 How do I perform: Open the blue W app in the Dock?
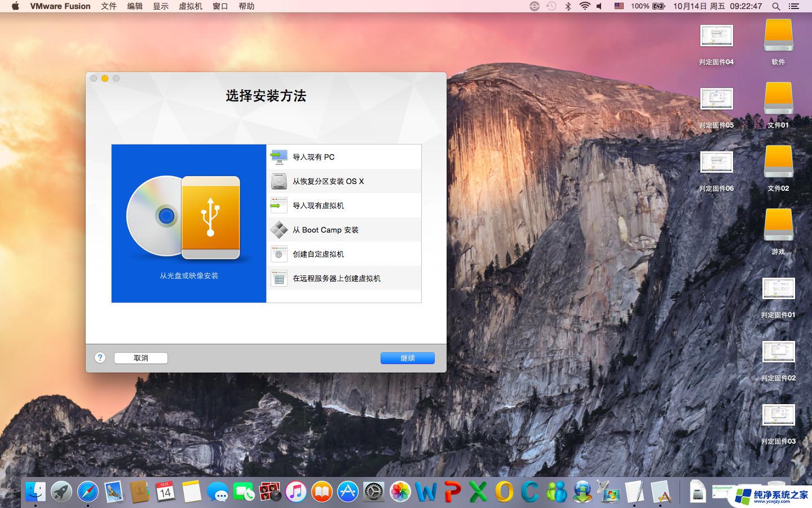pyautogui.click(x=426, y=492)
